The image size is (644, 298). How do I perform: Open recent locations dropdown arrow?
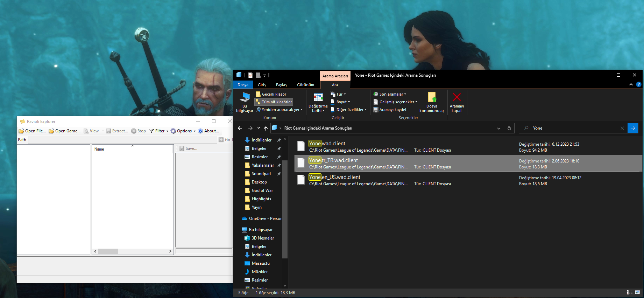[259, 128]
